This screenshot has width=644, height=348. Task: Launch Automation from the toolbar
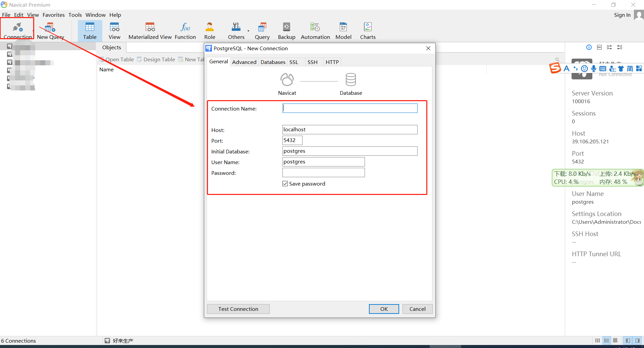pyautogui.click(x=315, y=30)
